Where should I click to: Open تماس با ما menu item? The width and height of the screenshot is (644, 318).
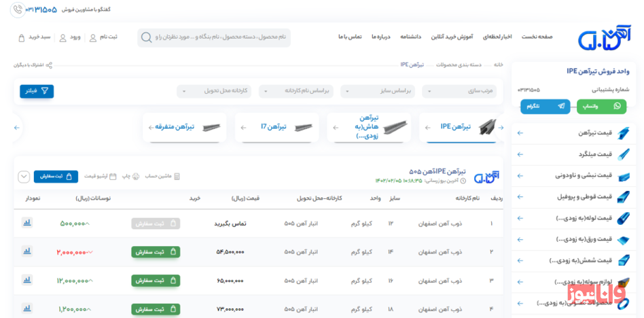(350, 37)
